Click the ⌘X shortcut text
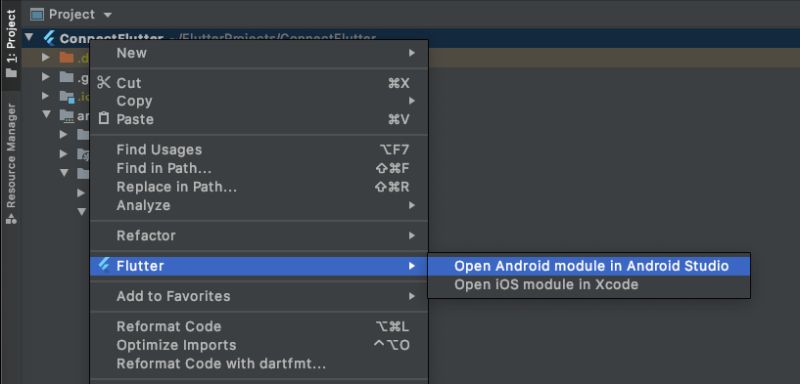 click(398, 83)
